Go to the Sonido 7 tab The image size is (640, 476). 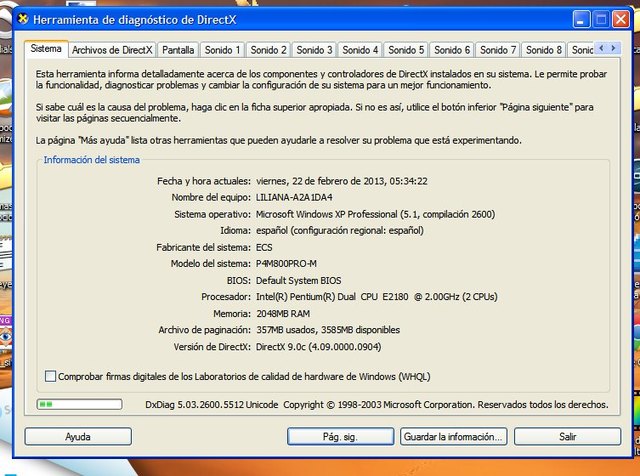[x=498, y=50]
